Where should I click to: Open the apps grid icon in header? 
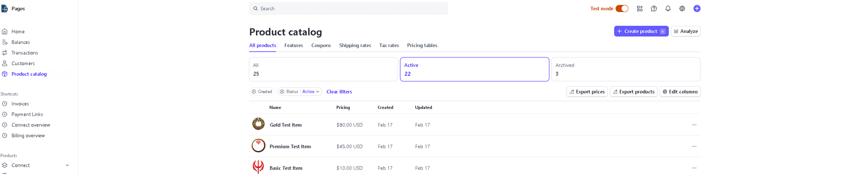click(x=639, y=9)
